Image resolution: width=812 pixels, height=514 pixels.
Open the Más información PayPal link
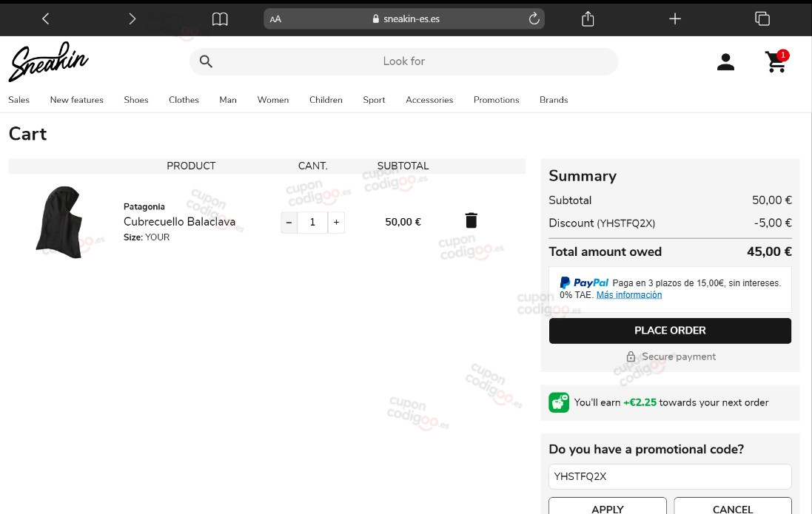(x=628, y=295)
